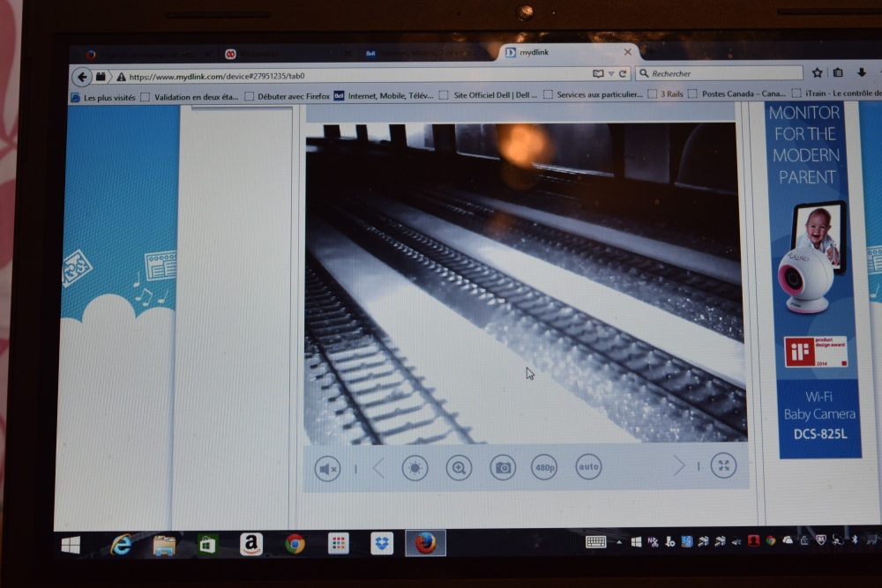Click the OneDrive cloud tray icon

788,540
